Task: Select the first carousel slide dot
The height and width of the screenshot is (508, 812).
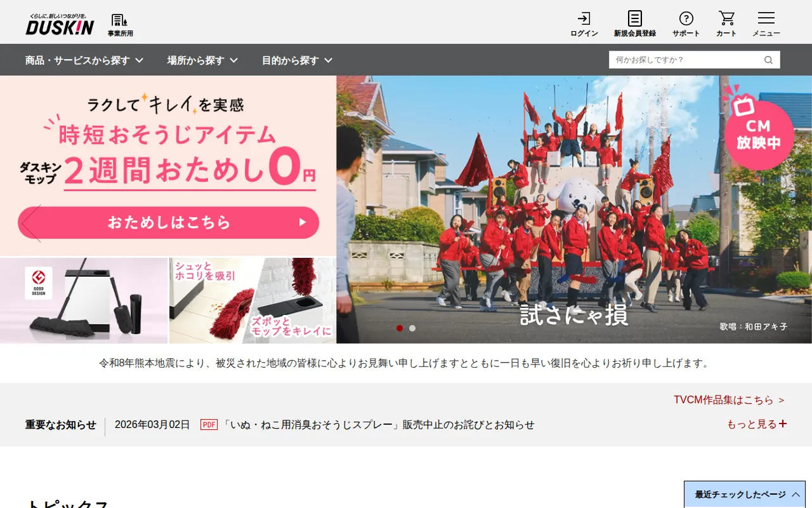Action: click(400, 328)
